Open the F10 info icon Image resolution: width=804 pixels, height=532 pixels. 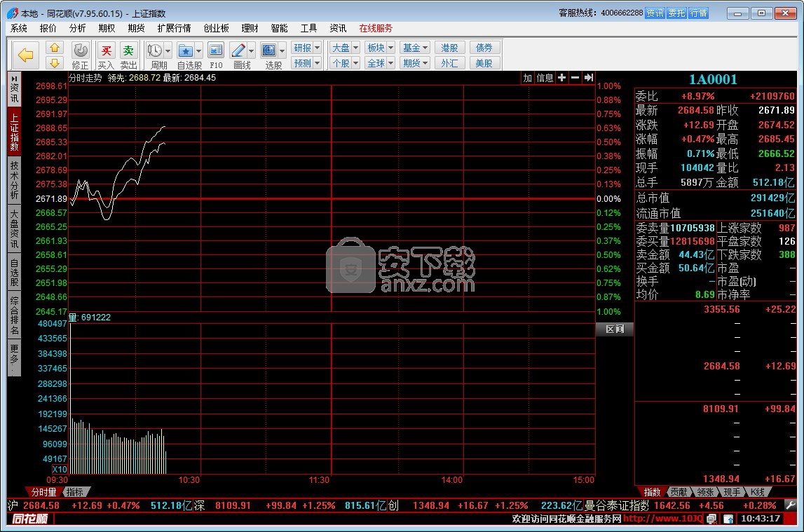click(216, 50)
